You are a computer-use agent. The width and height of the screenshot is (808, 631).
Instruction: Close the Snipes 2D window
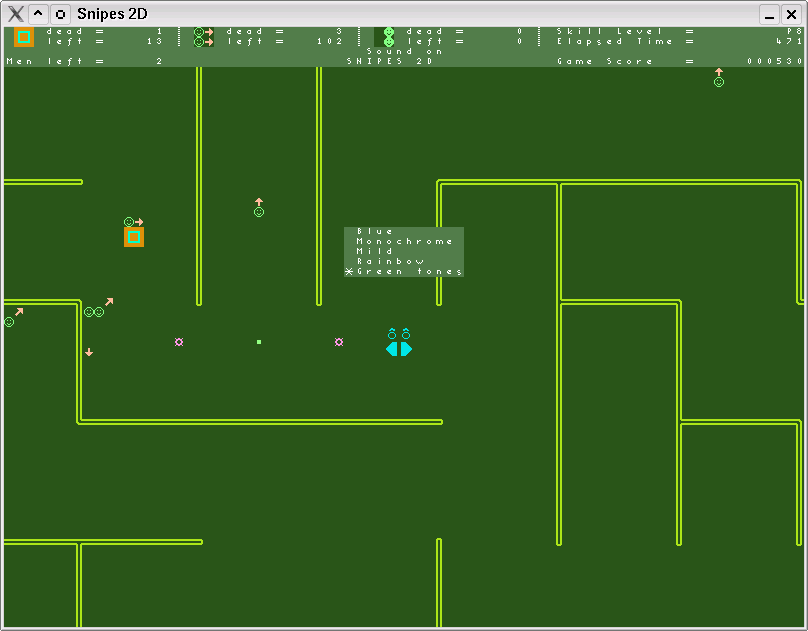tap(792, 14)
